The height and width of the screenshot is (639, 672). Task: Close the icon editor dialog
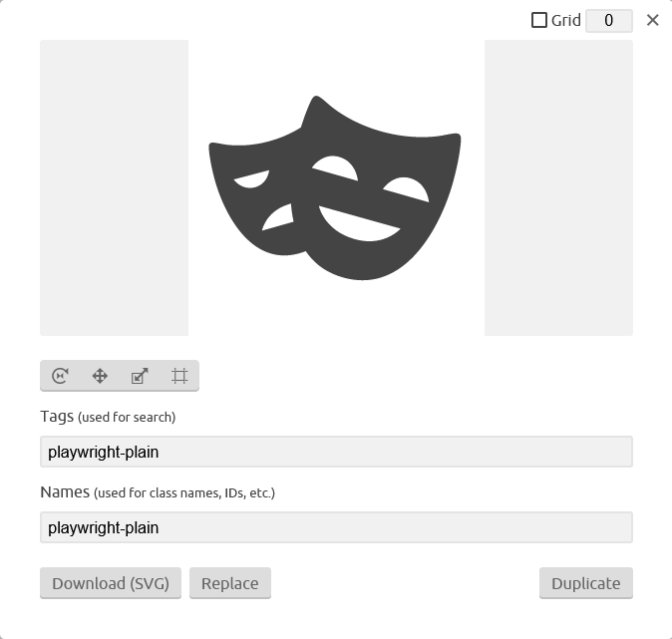pos(652,20)
